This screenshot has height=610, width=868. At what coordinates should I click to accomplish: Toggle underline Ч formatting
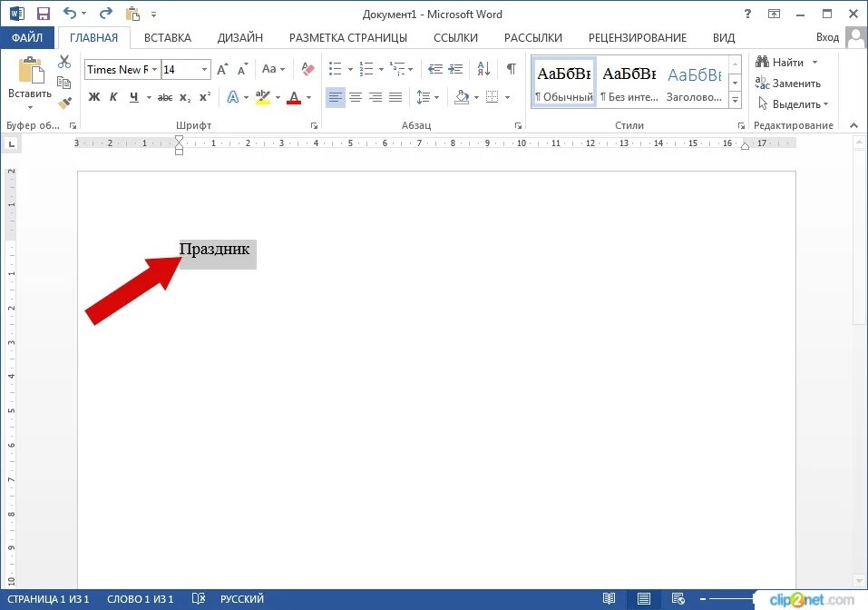pyautogui.click(x=133, y=97)
